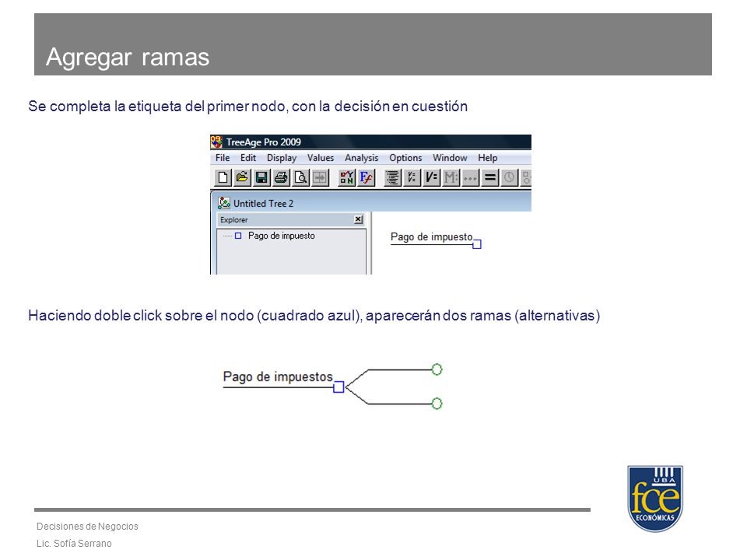The height and width of the screenshot is (560, 747).
Task: Open the Window menu
Action: pos(450,158)
